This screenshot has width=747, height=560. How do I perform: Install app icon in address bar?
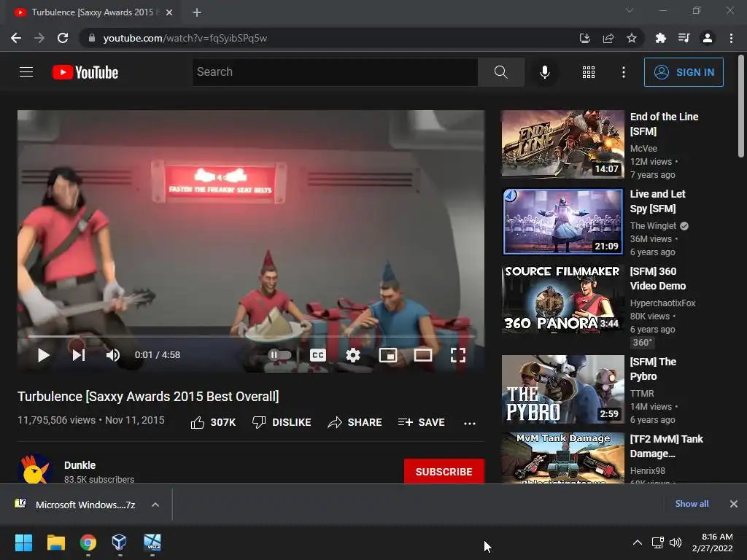(584, 38)
